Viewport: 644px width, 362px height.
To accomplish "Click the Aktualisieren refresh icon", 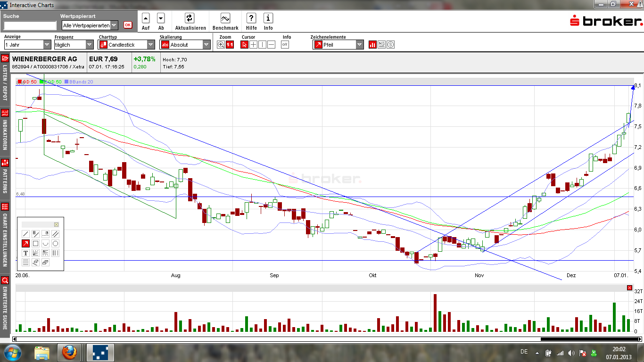I will pyautogui.click(x=189, y=18).
